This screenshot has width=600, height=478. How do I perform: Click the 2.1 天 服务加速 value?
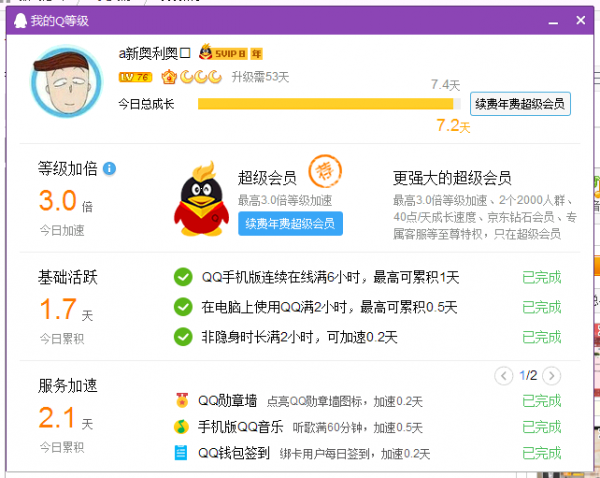pyautogui.click(x=65, y=418)
